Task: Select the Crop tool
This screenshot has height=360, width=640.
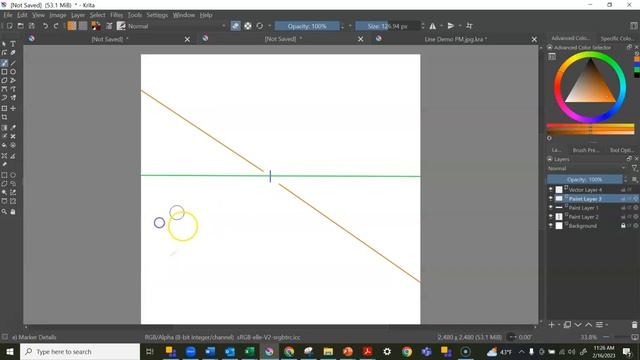Action: 4,117
